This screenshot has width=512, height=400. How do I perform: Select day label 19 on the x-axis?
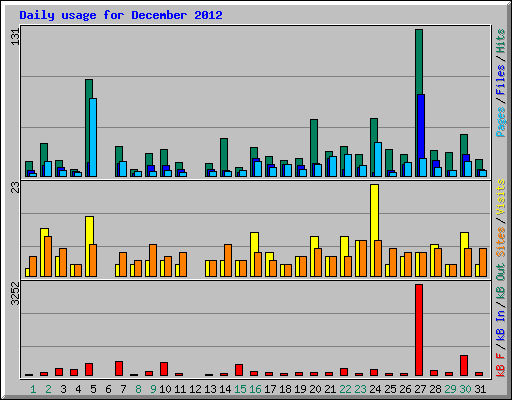pyautogui.click(x=300, y=389)
